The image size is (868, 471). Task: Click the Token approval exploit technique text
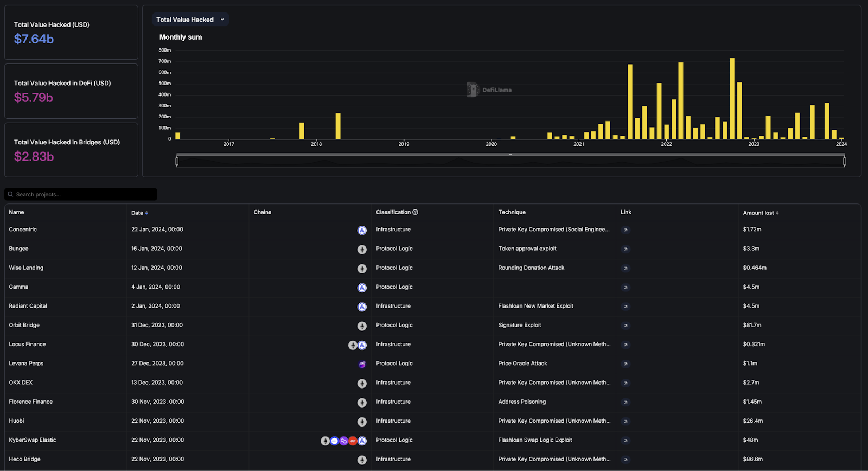527,249
